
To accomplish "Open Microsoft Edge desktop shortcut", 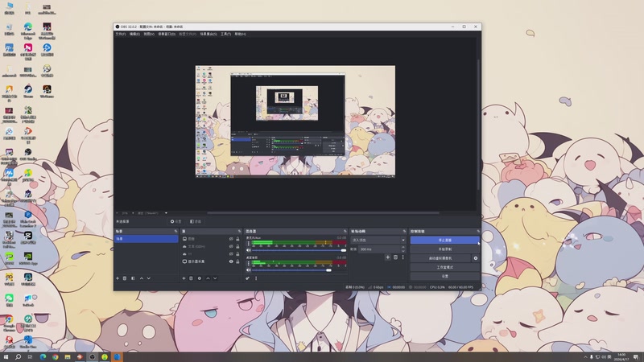I will 28,31.
